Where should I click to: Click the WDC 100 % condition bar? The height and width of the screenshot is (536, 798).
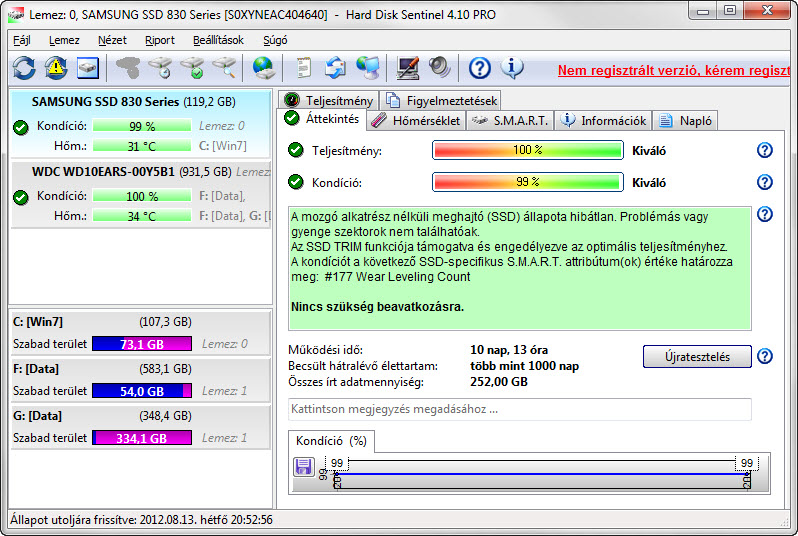(x=142, y=196)
